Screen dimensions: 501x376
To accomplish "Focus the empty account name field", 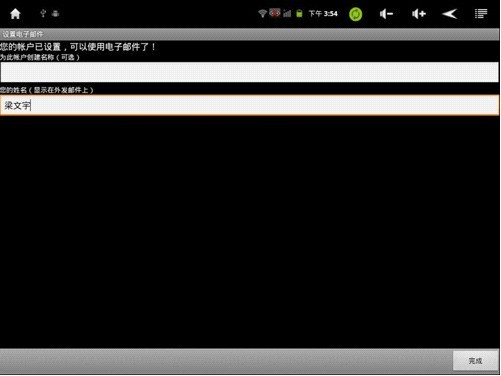I will (250, 72).
